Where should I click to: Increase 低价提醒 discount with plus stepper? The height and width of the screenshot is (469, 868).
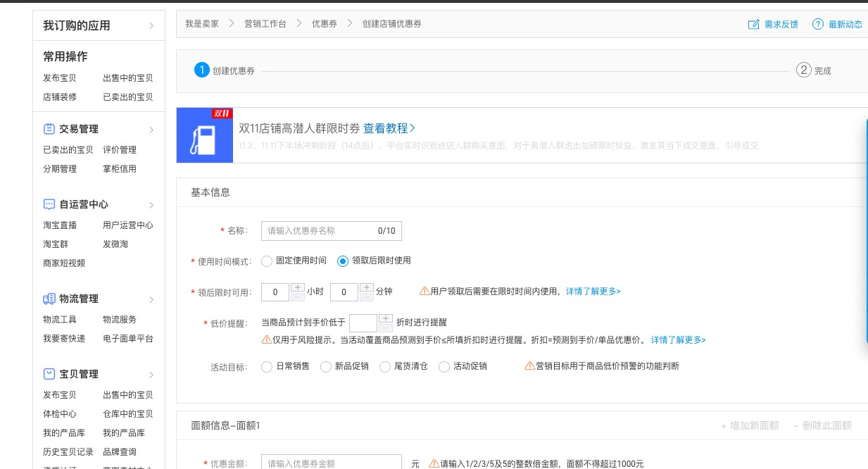[x=385, y=318]
